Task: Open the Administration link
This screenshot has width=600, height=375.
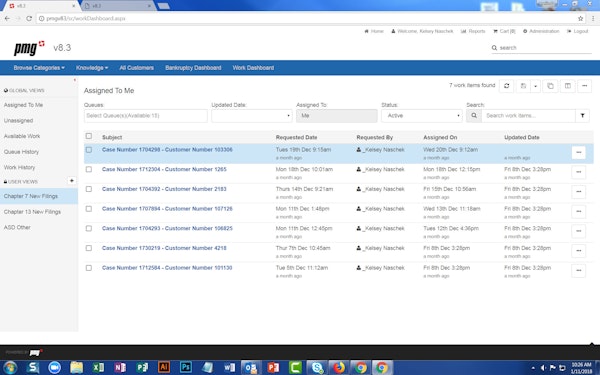Action: [541, 31]
